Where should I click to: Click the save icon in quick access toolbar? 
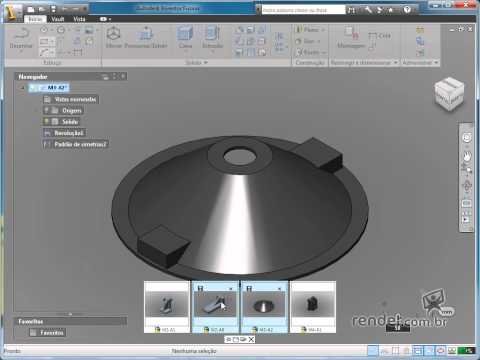coord(53,9)
